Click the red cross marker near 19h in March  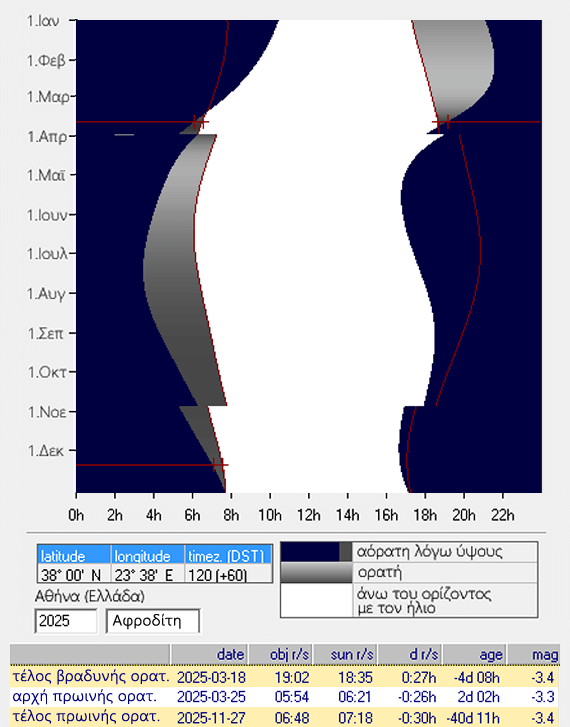click(x=441, y=122)
